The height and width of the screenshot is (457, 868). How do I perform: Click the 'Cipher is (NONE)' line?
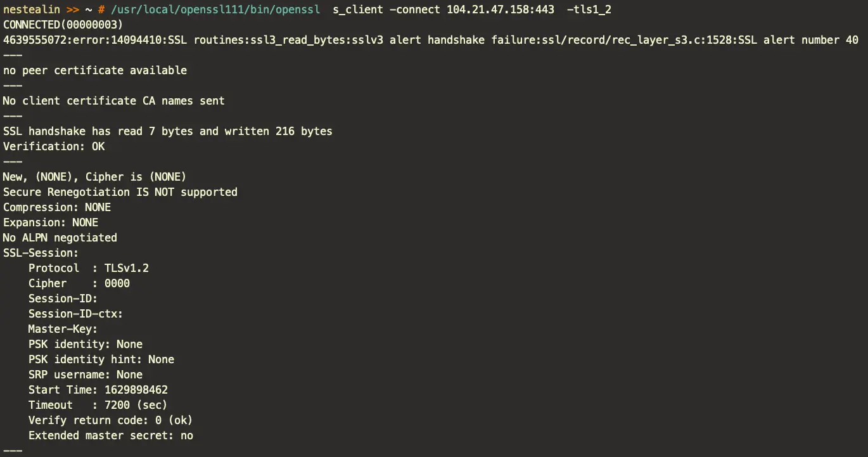click(95, 177)
